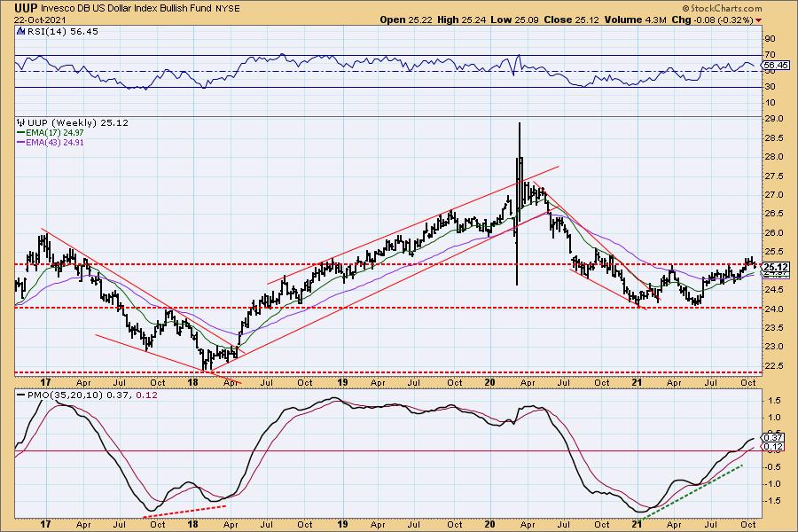The image size is (798, 532).
Task: Click the 28.0 price axis label
Action: click(775, 157)
